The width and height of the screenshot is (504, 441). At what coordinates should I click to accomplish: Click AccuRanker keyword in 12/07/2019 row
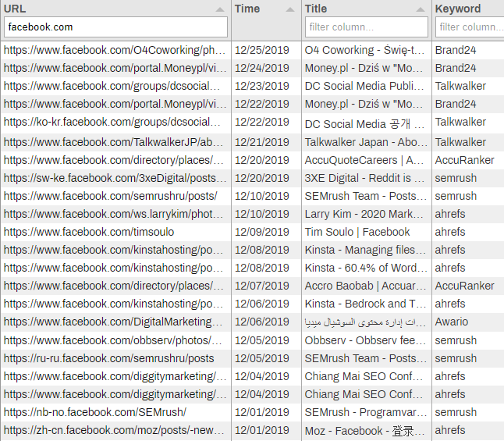pos(464,286)
